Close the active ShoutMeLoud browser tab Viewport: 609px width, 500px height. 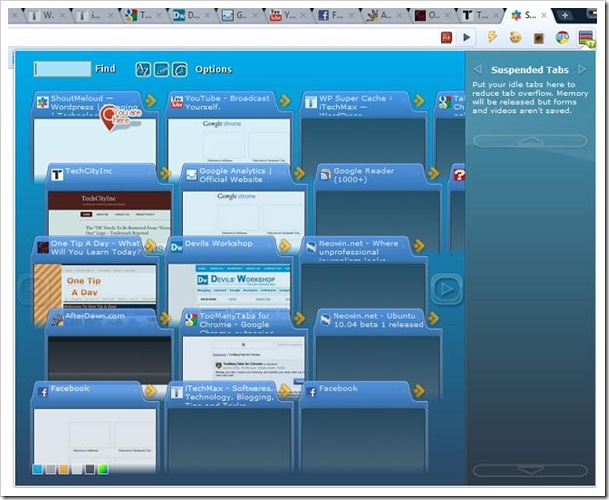point(544,16)
